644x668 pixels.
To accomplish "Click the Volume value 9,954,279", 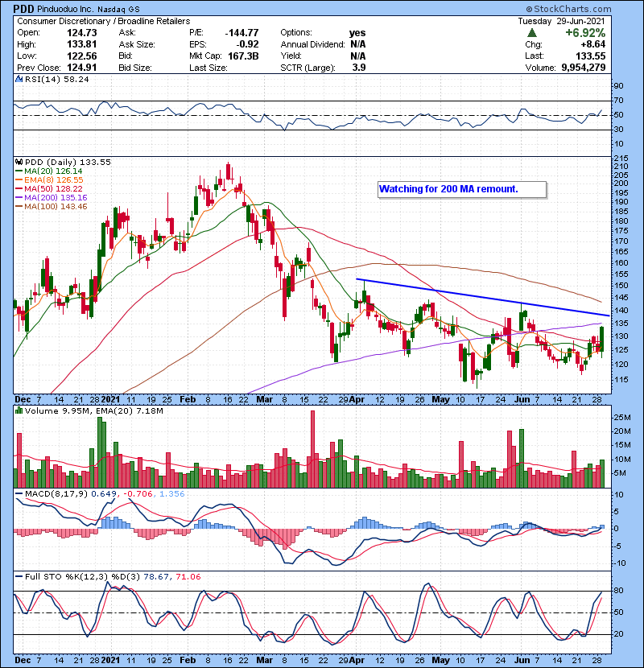I will click(x=584, y=68).
